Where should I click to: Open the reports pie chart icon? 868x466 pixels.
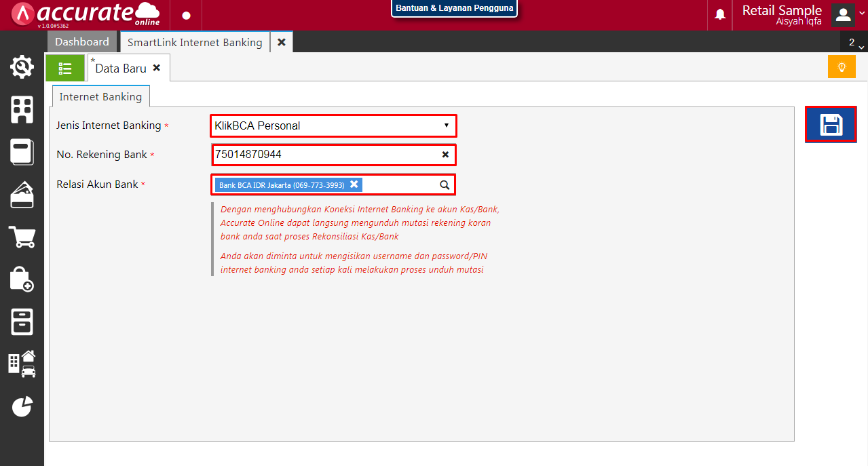pyautogui.click(x=22, y=406)
